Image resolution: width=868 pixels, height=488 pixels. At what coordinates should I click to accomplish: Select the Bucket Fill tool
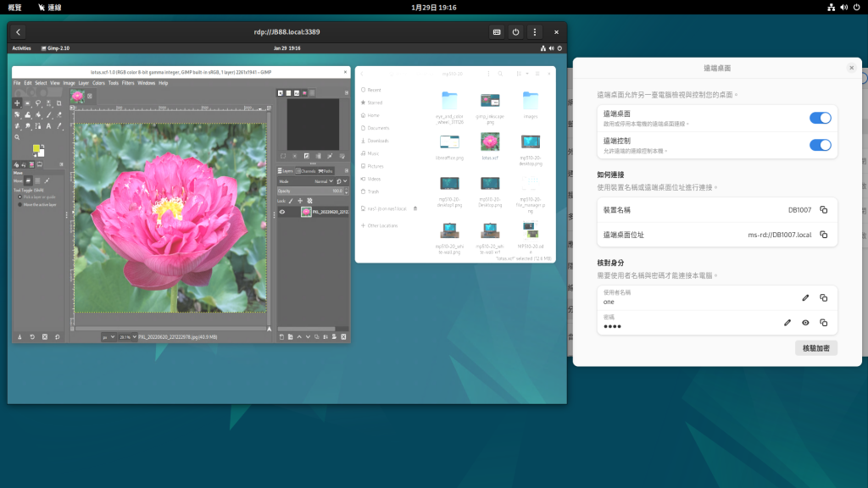(28, 115)
